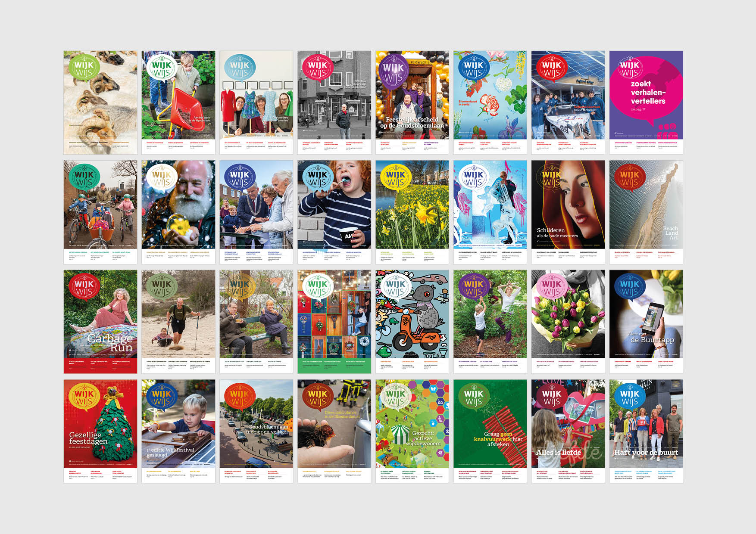Viewport: 756px width, 534px height.
Task: Select the pink WijkWijs logo on tulips cover
Action: point(552,287)
